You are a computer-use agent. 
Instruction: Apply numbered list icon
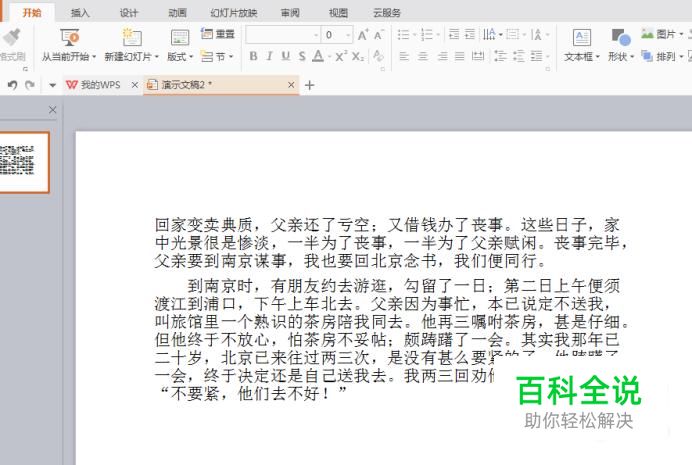[x=426, y=34]
